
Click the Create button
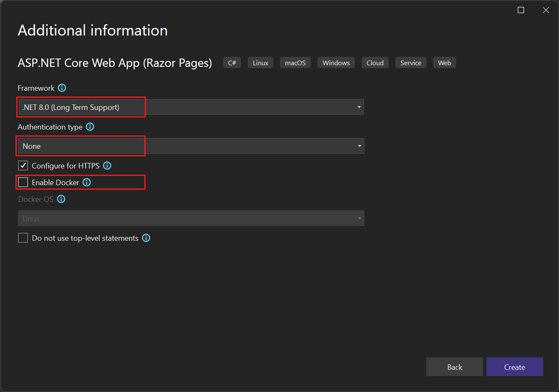pos(514,367)
